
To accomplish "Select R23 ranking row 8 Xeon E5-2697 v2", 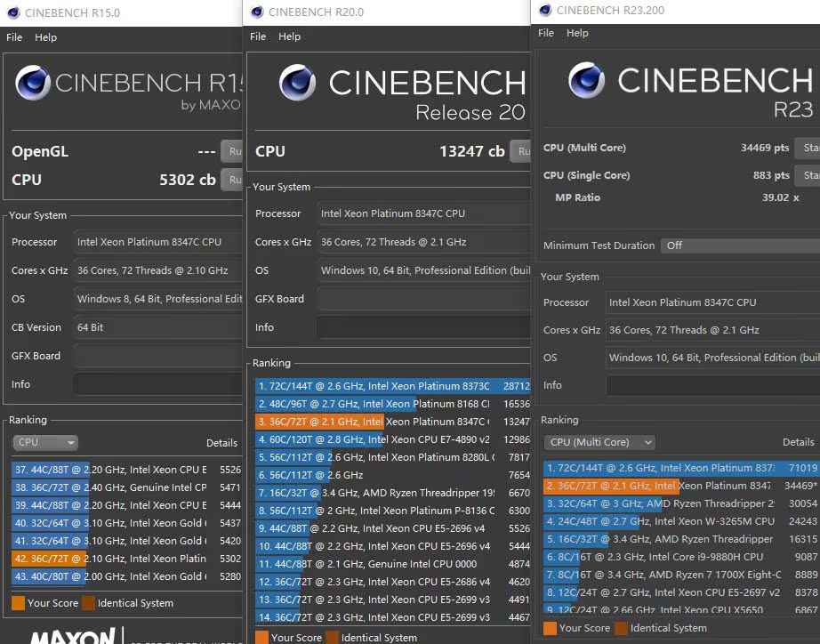I will [681, 592].
